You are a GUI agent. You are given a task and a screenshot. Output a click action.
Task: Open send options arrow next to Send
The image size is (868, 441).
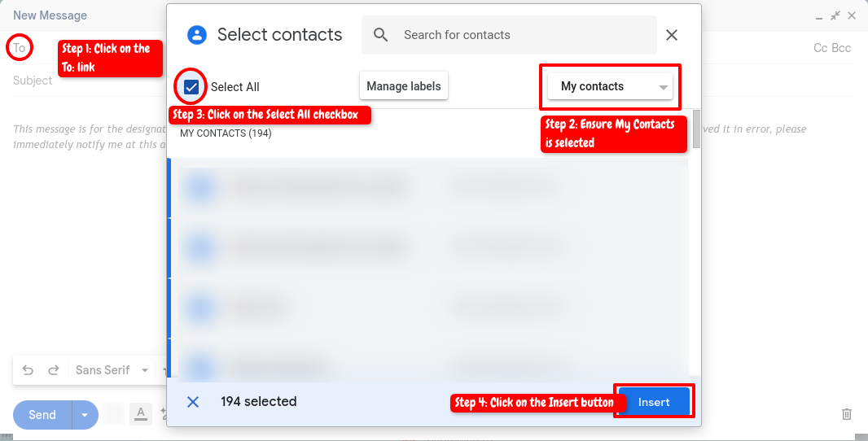[85, 415]
